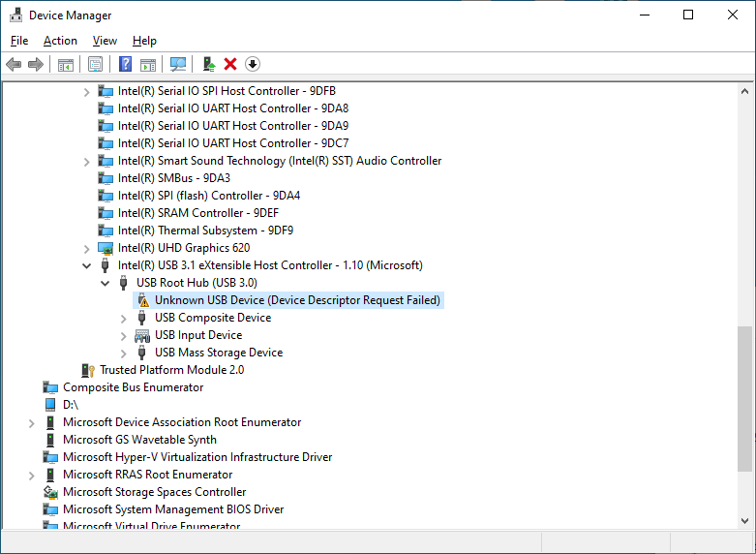Image resolution: width=756 pixels, height=554 pixels.
Task: Click the vertical scrollbar thumb
Action: (x=744, y=399)
